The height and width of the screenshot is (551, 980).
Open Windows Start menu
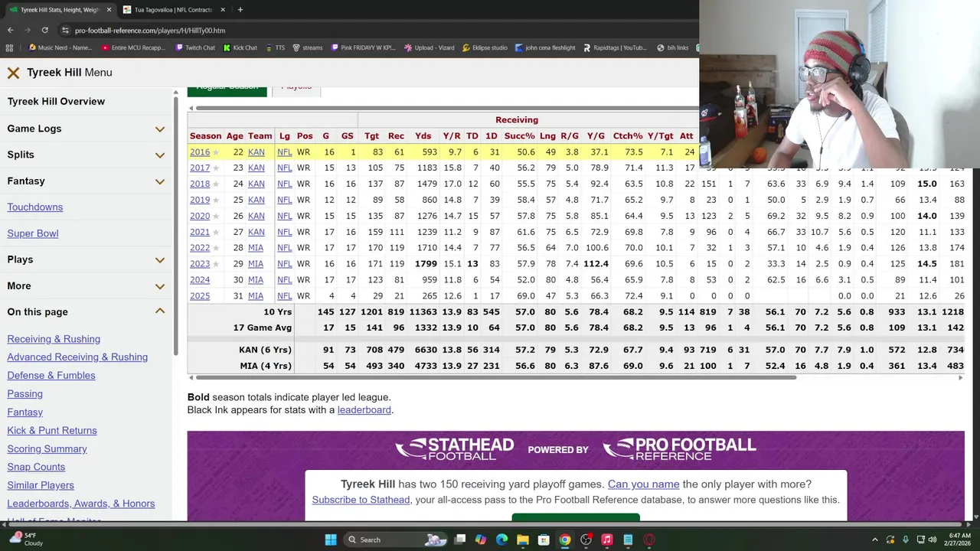[331, 540]
